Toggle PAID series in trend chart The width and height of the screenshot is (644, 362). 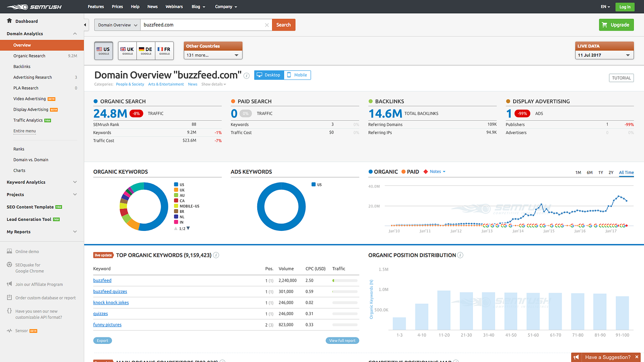pos(410,172)
